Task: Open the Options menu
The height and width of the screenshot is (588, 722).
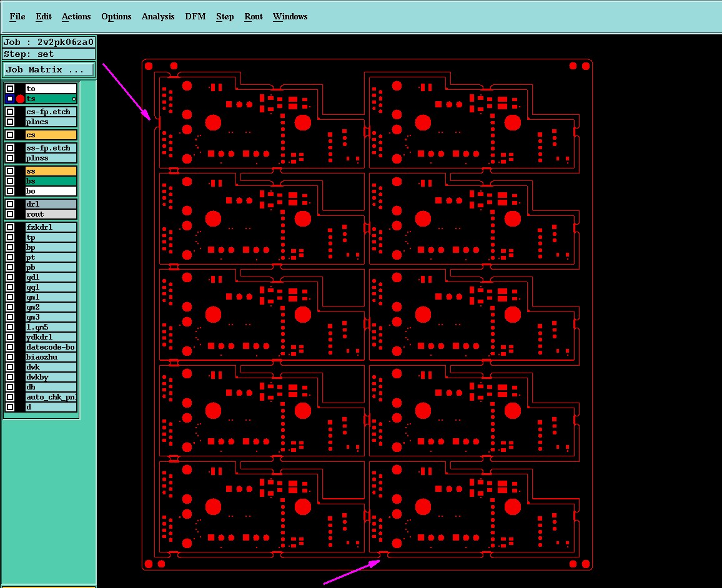Action: coord(116,17)
